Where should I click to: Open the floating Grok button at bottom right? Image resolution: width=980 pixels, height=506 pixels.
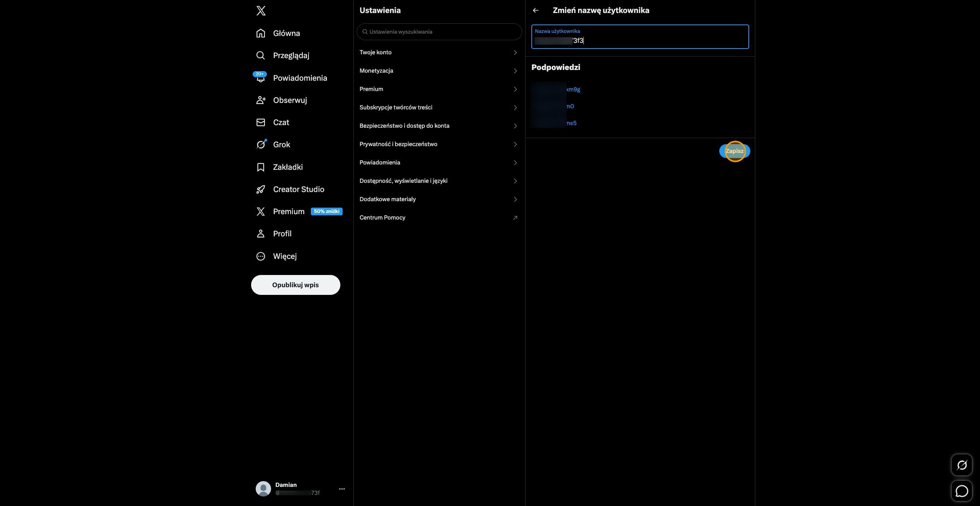(x=962, y=465)
